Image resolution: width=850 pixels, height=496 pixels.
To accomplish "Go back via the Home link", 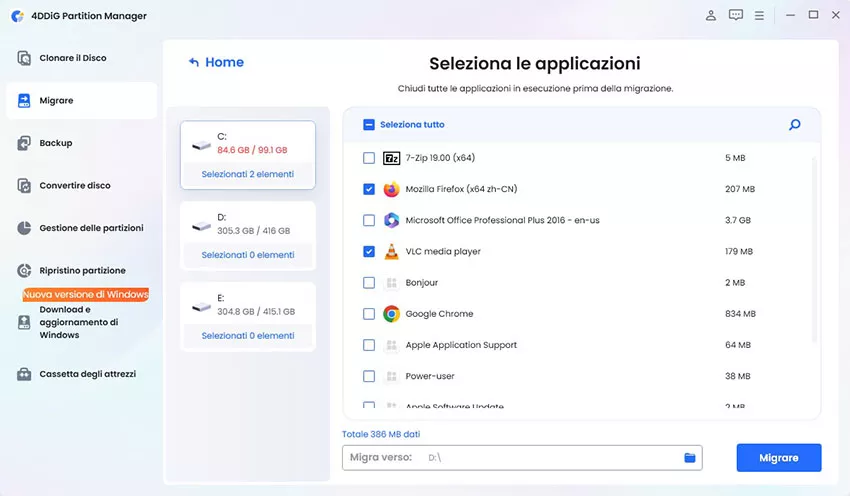I will pos(216,62).
